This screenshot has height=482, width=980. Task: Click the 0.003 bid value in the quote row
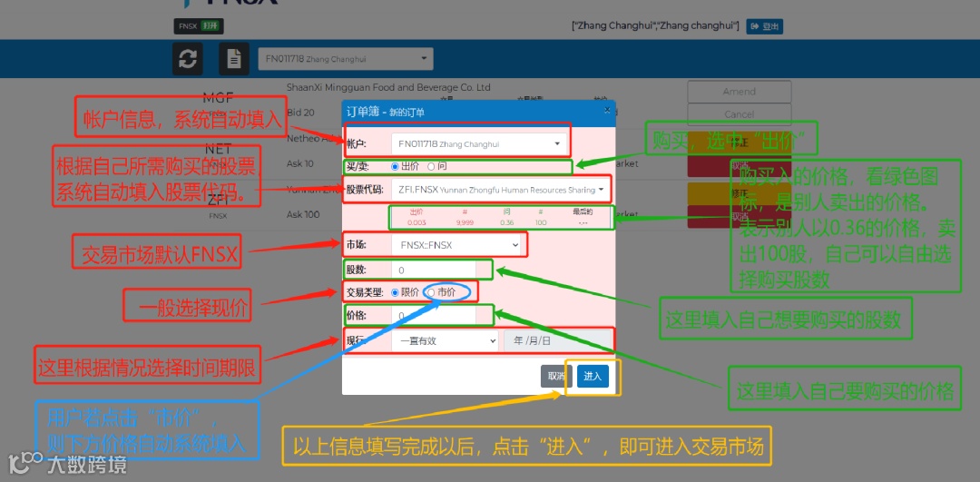(x=416, y=221)
